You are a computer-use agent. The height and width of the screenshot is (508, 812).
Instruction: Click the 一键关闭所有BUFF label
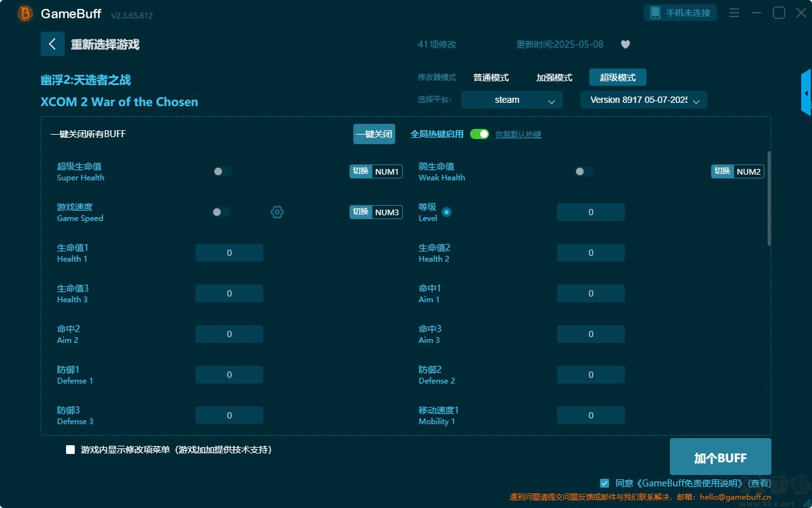tap(88, 134)
